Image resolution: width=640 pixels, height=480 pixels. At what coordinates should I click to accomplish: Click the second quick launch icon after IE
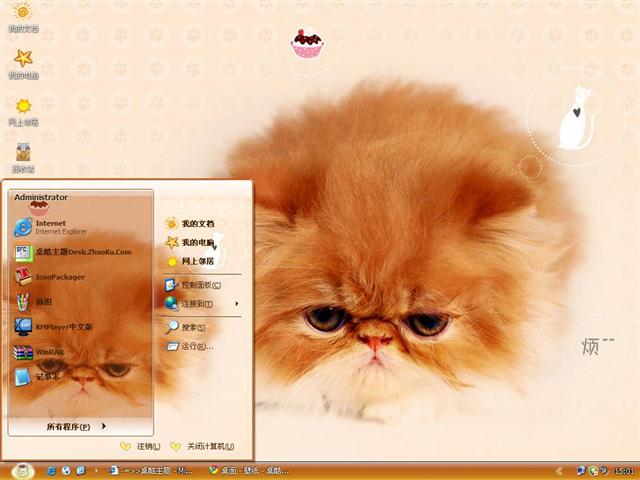pos(66,471)
